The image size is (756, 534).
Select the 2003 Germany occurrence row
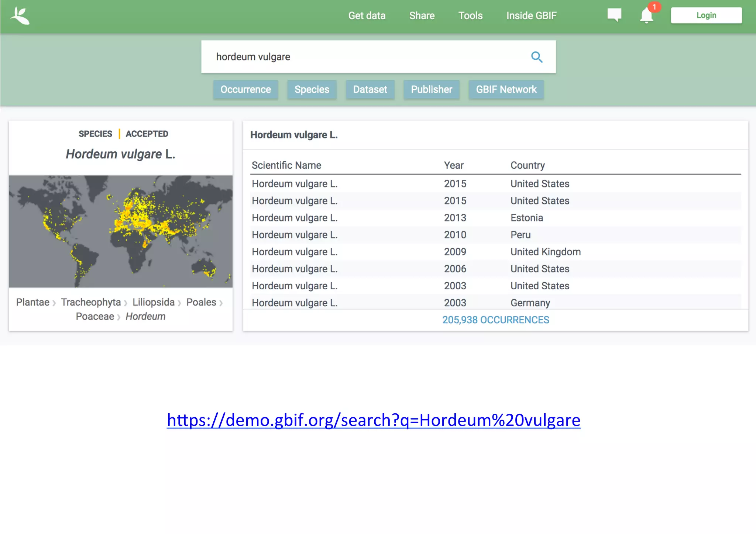coord(496,302)
